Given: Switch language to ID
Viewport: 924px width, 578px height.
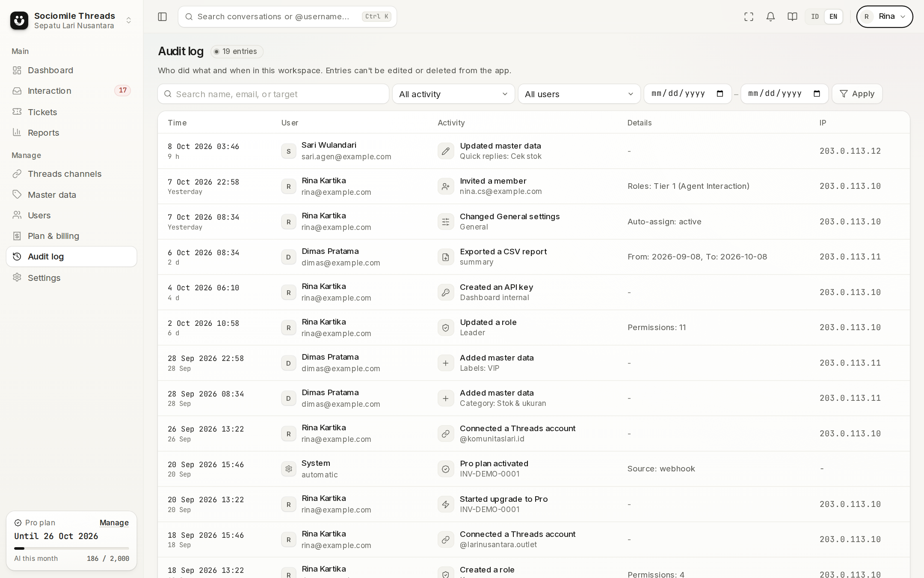Looking at the screenshot, I should [815, 17].
